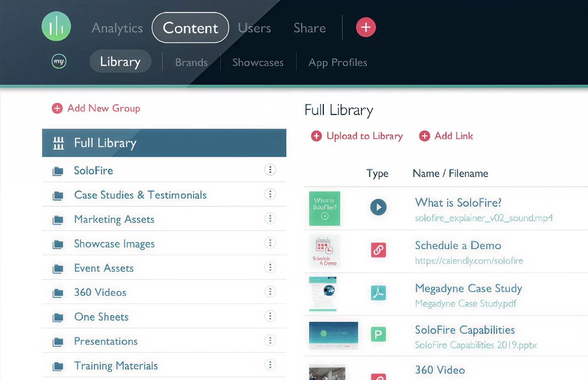The width and height of the screenshot is (588, 380).
Task: Open the options menu for Event Assets
Action: pyautogui.click(x=270, y=267)
